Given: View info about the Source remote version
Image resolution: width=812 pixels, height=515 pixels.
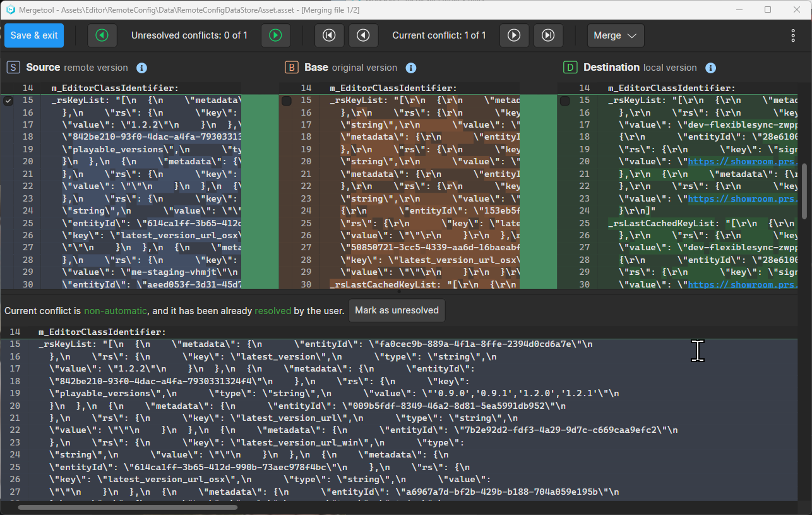Looking at the screenshot, I should click(x=142, y=68).
